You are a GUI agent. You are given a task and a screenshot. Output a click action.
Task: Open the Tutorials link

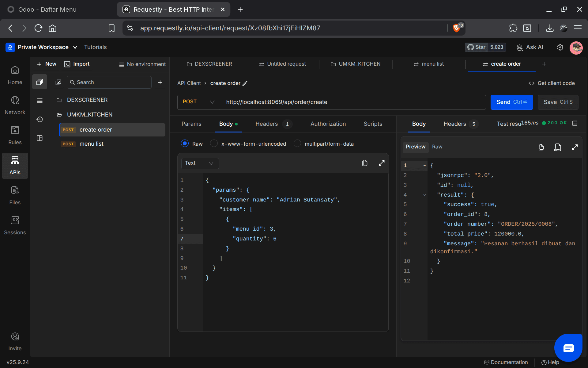point(95,47)
